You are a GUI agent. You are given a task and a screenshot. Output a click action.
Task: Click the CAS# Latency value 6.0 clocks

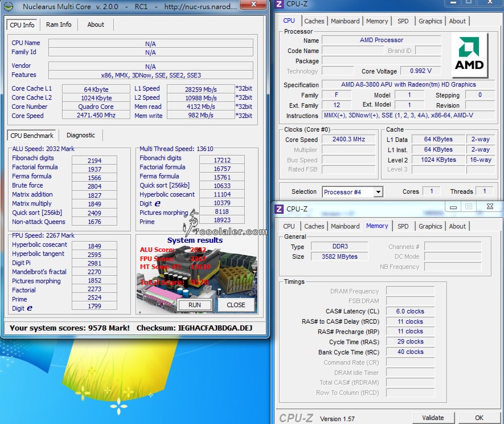click(410, 311)
